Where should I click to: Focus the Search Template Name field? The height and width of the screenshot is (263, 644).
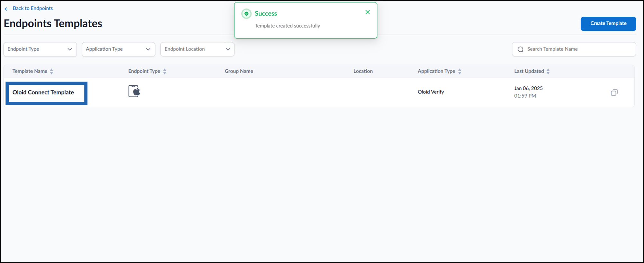(x=574, y=49)
